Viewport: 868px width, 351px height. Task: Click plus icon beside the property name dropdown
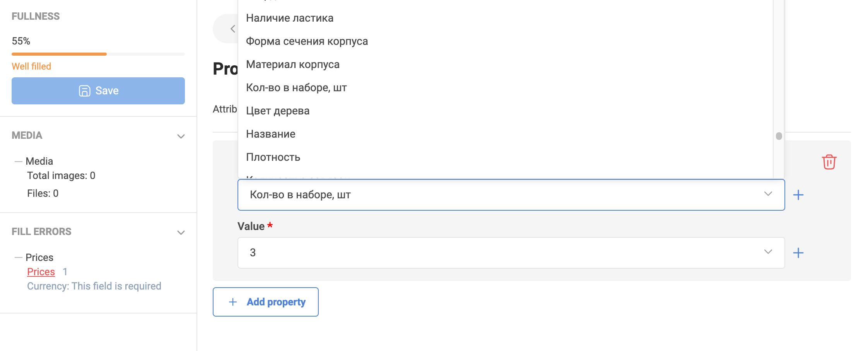(x=798, y=195)
